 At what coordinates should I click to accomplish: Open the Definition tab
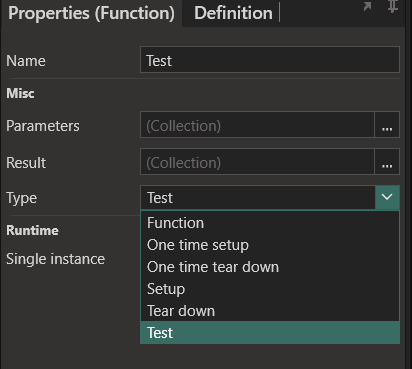click(233, 13)
